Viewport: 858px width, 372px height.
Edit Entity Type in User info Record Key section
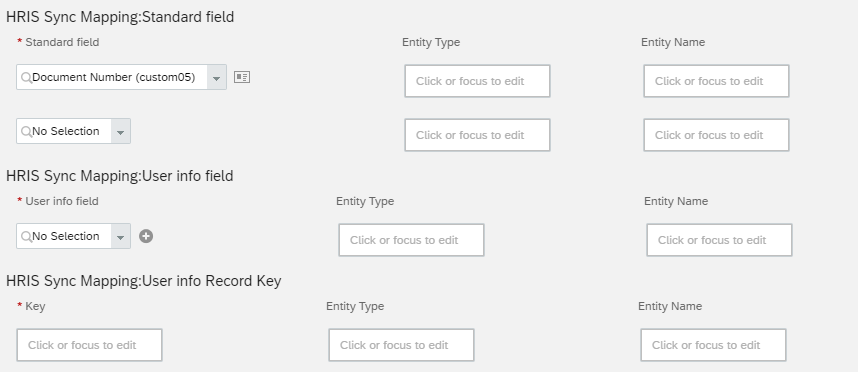point(401,345)
